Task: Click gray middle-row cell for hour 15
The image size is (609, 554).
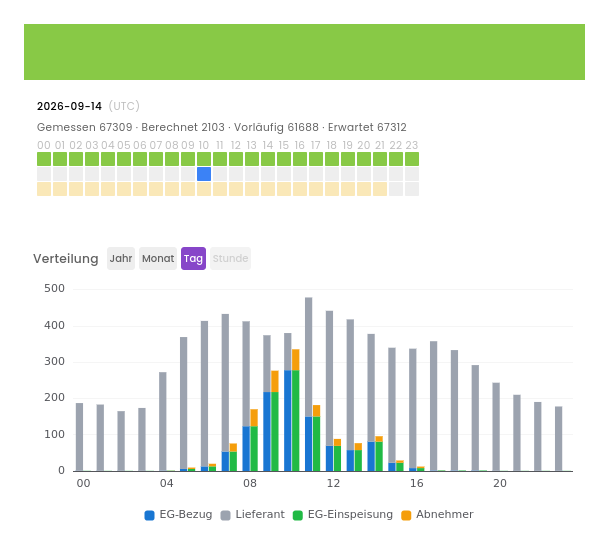Action: coord(284,174)
